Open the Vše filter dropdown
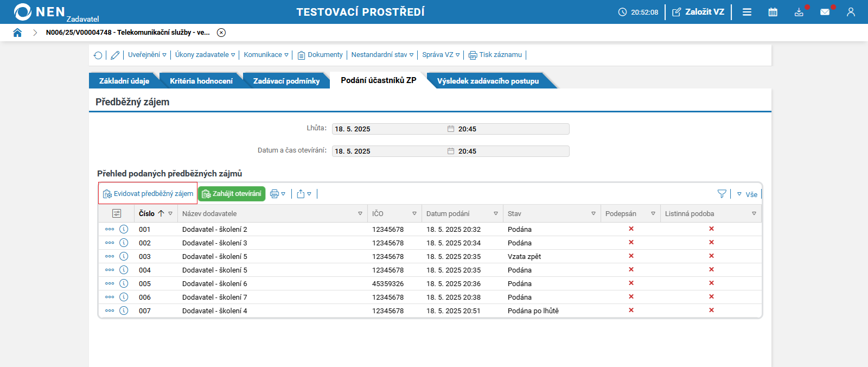 [x=748, y=194]
